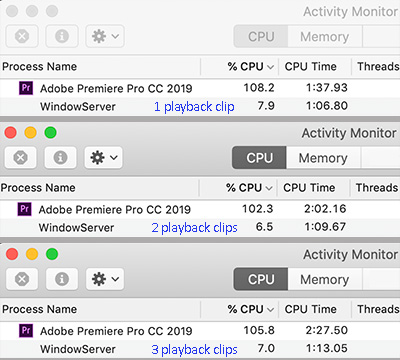Image resolution: width=400 pixels, height=360 pixels.
Task: Click the 1:13.05 CPU time value
Action: [x=327, y=349]
